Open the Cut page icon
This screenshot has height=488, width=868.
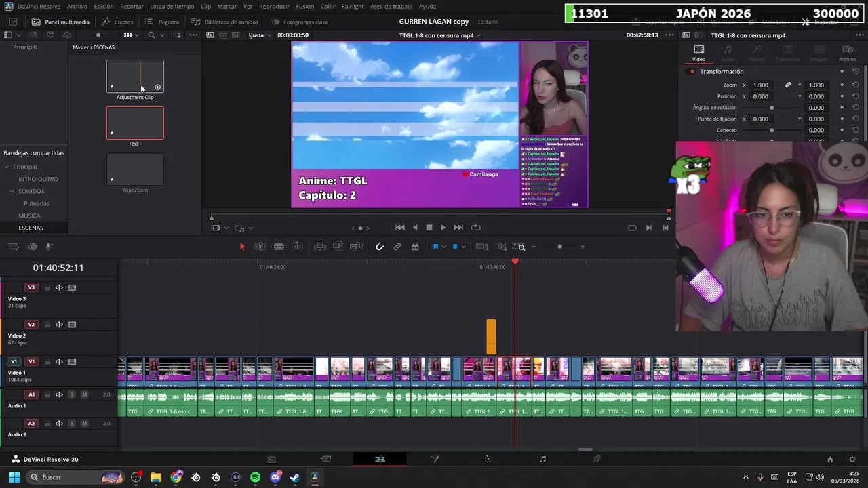325,459
